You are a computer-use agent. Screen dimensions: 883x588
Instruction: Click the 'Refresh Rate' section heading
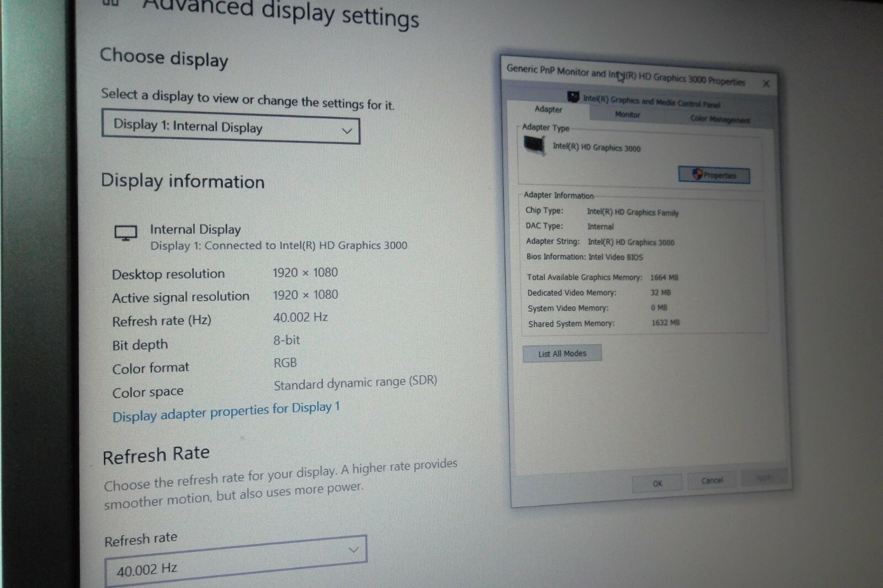[156, 455]
